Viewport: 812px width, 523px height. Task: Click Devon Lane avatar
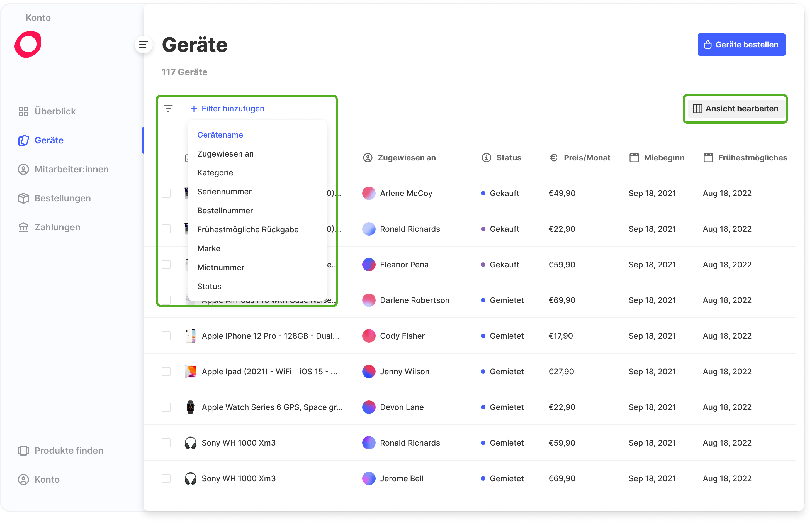click(369, 407)
